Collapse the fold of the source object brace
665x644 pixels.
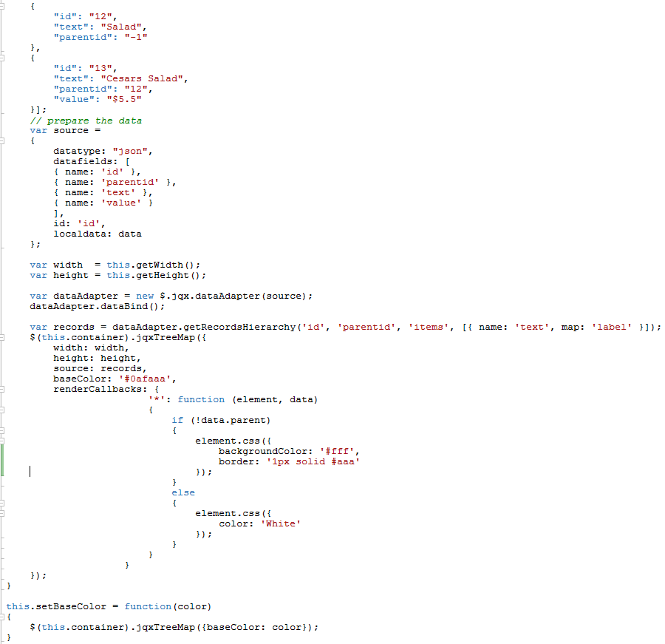[x=1, y=140]
